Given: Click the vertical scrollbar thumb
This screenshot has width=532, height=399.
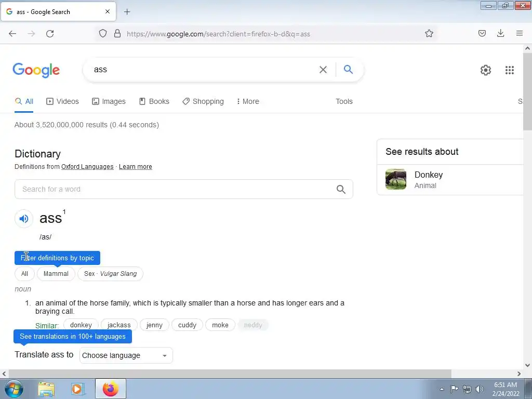Looking at the screenshot, I should (527, 91).
